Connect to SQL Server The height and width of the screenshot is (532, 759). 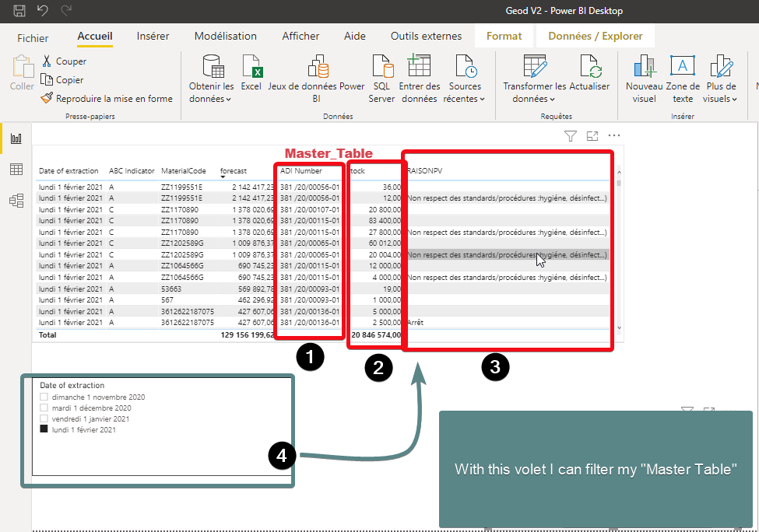(382, 79)
